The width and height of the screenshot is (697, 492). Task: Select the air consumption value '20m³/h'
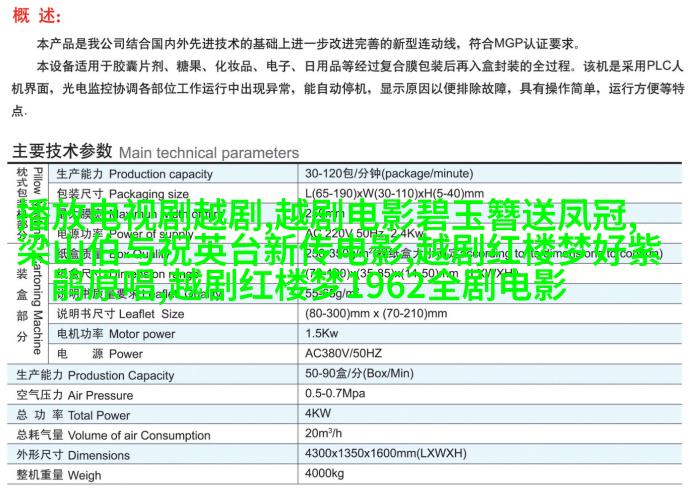(323, 433)
